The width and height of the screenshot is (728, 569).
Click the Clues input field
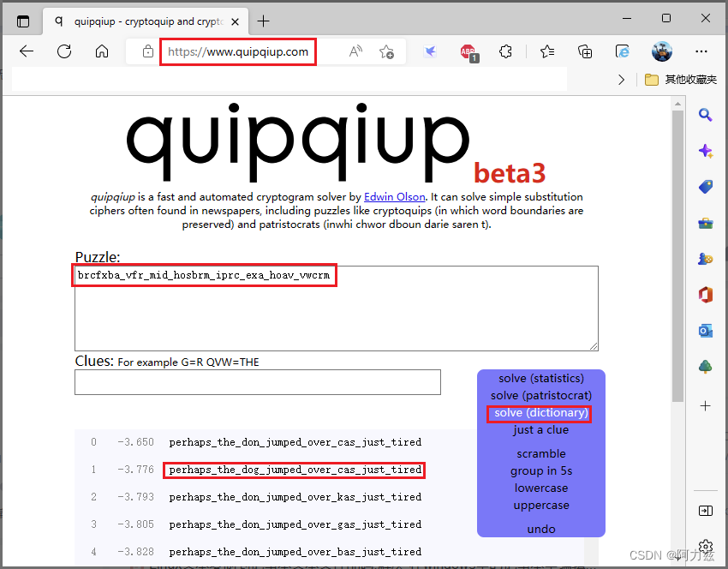(x=258, y=382)
